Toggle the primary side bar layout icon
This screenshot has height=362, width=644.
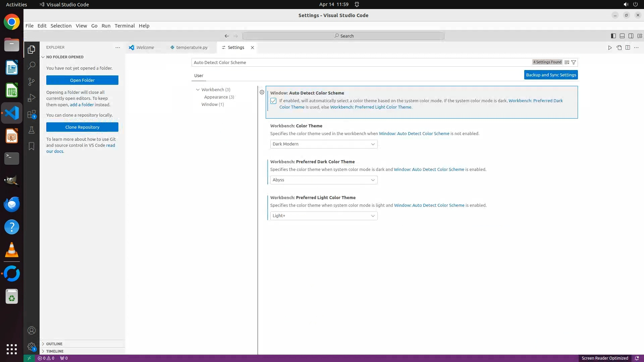tap(613, 36)
